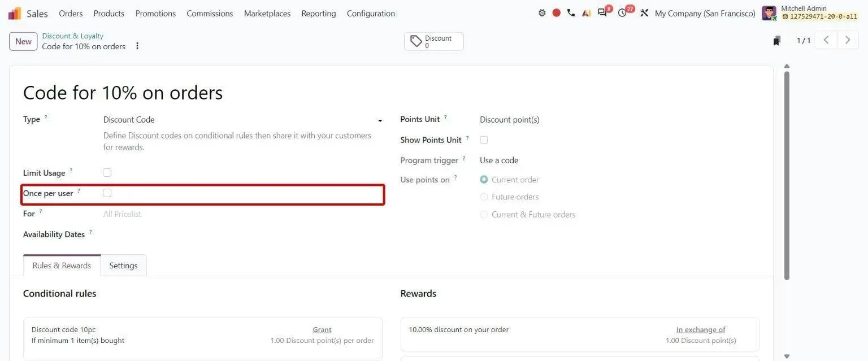Enable the Once per user checkbox
The width and height of the screenshot is (868, 361).
click(x=107, y=193)
